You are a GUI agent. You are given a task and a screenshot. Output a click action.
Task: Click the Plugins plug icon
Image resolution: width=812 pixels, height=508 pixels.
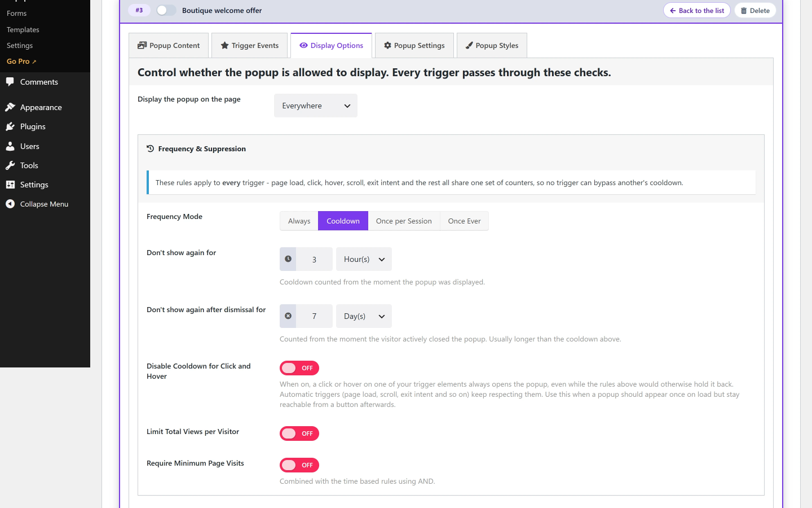(x=10, y=126)
